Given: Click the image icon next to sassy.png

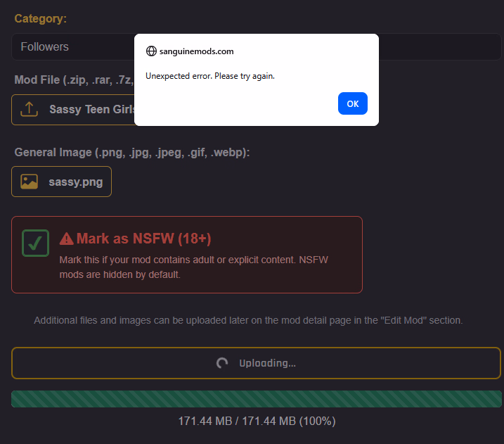Looking at the screenshot, I should [30, 182].
